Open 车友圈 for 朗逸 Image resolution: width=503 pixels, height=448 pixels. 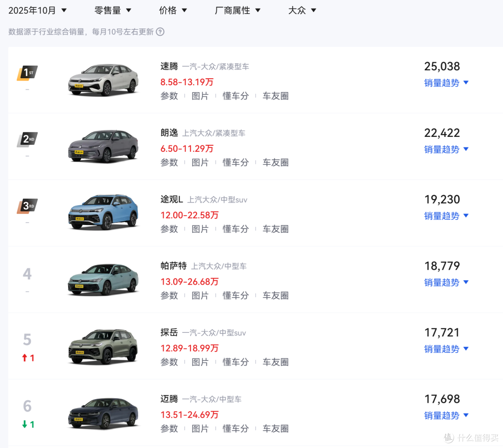pyautogui.click(x=276, y=163)
